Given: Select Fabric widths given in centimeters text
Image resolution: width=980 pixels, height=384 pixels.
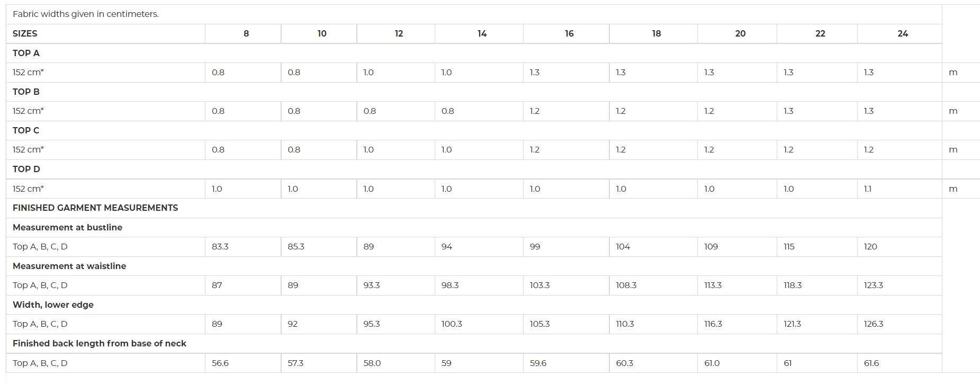Looking at the screenshot, I should click(86, 14).
